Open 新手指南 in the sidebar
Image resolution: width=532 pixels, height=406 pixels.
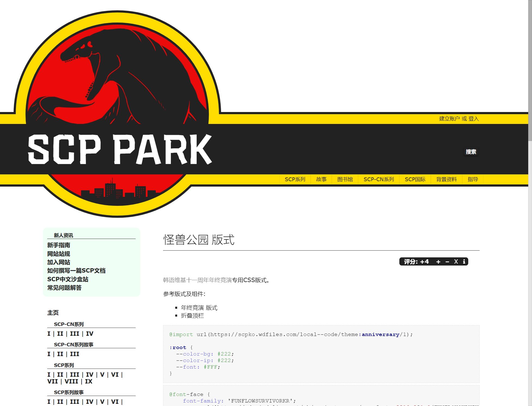point(59,245)
